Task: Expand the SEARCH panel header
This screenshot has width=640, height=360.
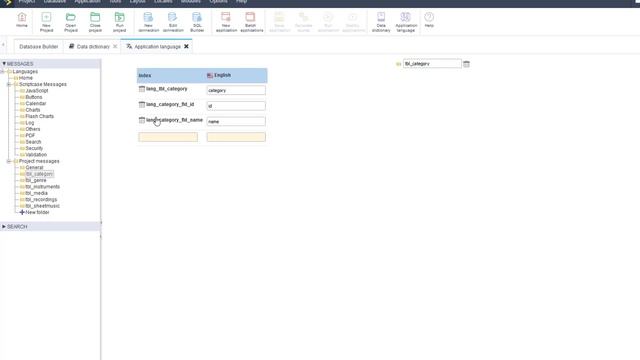Action: [x=50, y=227]
